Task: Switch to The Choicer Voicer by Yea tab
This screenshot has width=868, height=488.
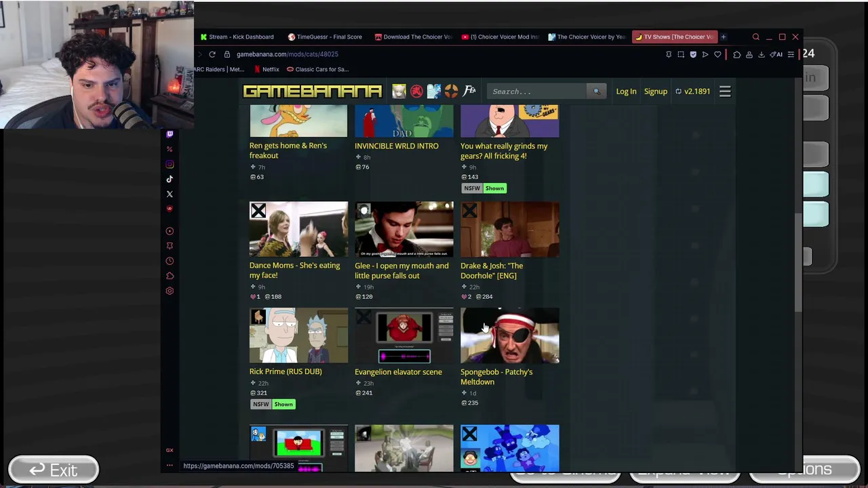Action: click(587, 37)
